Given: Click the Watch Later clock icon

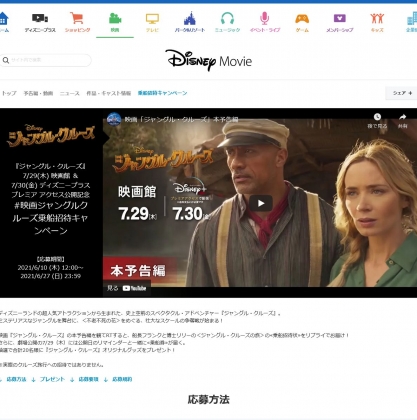Looking at the screenshot, I should pyautogui.click(x=377, y=117).
